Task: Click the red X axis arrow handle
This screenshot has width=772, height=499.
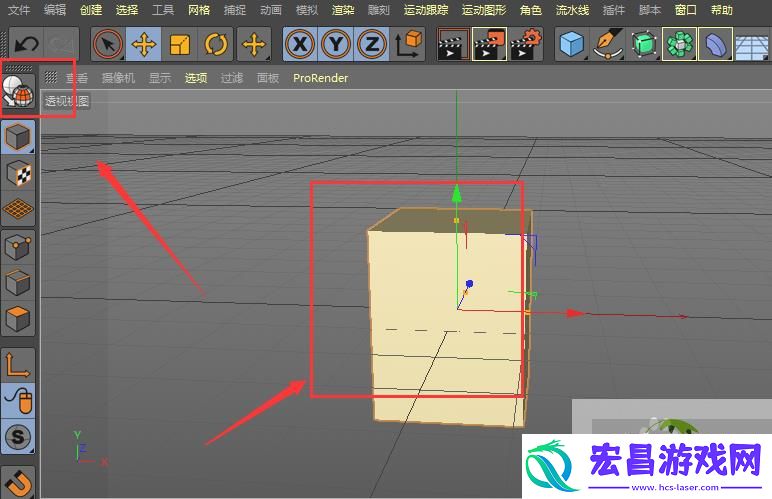Action: 574,313
